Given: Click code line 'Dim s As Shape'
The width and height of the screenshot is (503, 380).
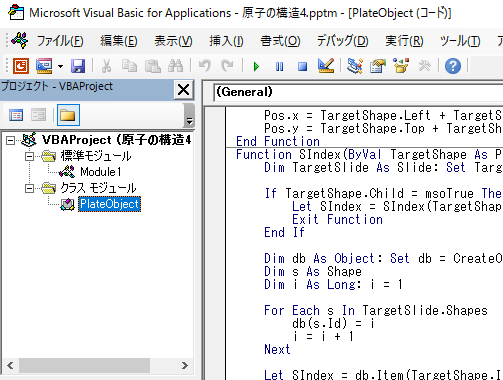Looking at the screenshot, I should pyautogui.click(x=313, y=271).
